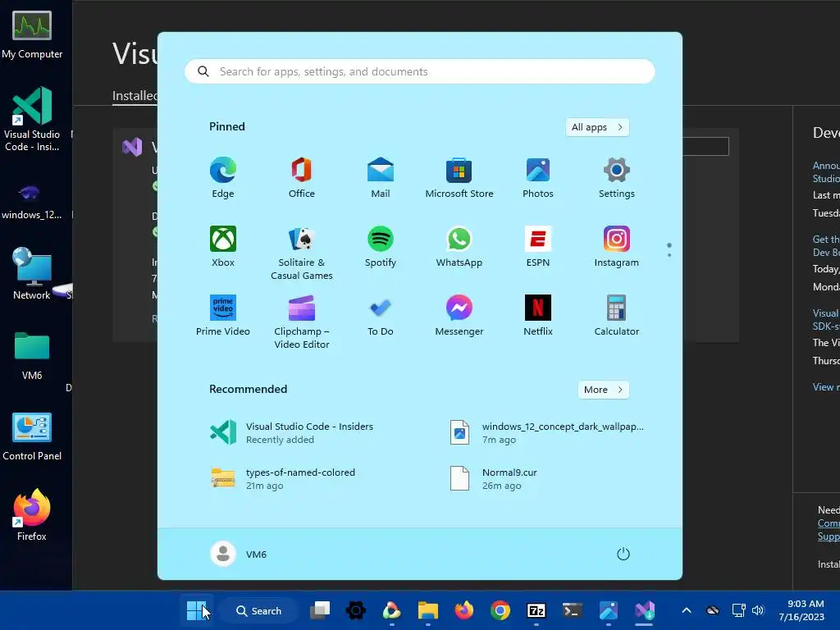Viewport: 840px width, 630px height.
Task: Open the To Do app
Action: [x=381, y=316]
